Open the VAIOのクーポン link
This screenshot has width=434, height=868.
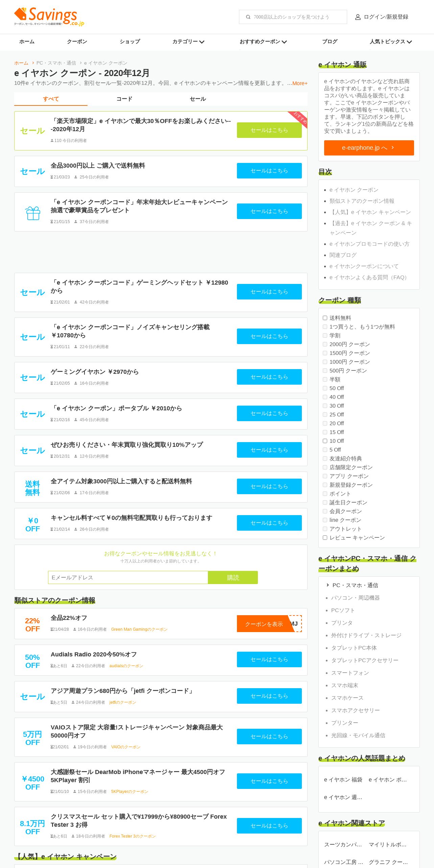tap(126, 747)
